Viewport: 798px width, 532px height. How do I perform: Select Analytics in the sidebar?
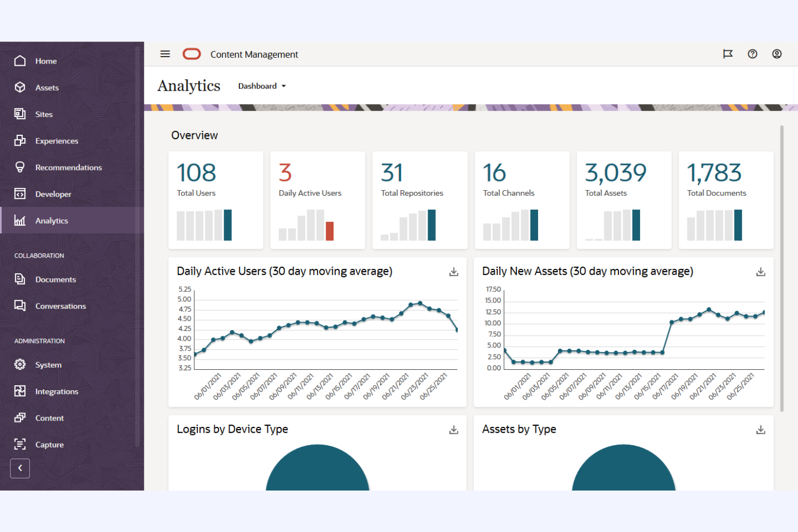tap(52, 220)
